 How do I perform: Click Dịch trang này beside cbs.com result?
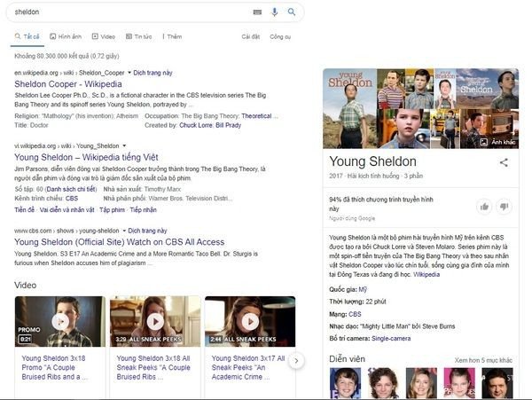point(147,231)
